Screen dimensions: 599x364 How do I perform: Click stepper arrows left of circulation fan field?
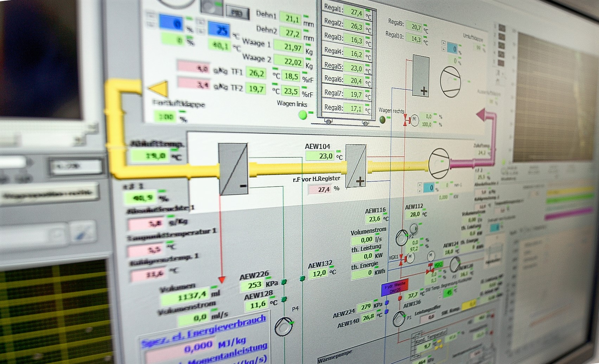[443, 46]
